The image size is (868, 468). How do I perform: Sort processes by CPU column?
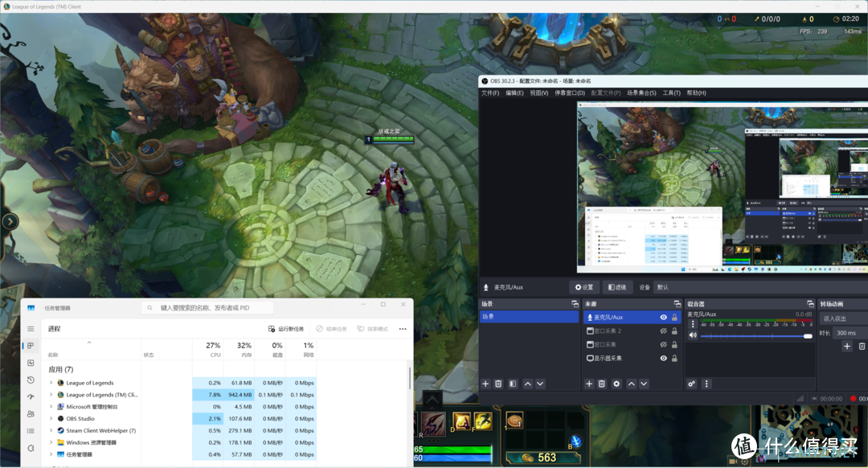click(208, 350)
